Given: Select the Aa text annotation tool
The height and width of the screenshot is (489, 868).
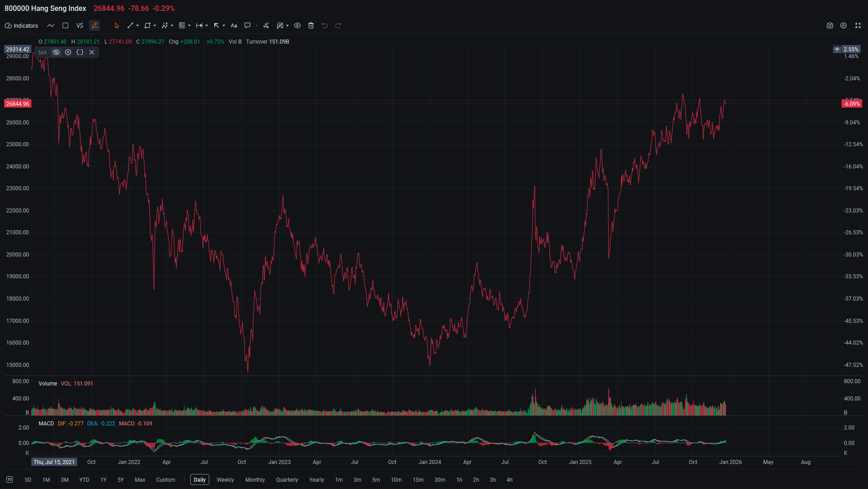Looking at the screenshot, I should click(234, 26).
